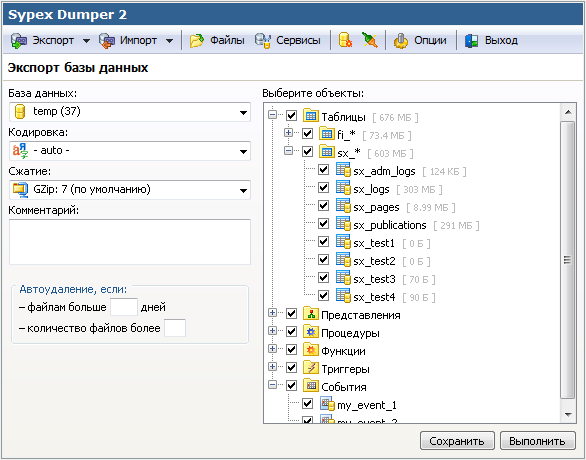Click the Выход exit door icon
Viewport: 586px width, 460px height.
[x=472, y=40]
